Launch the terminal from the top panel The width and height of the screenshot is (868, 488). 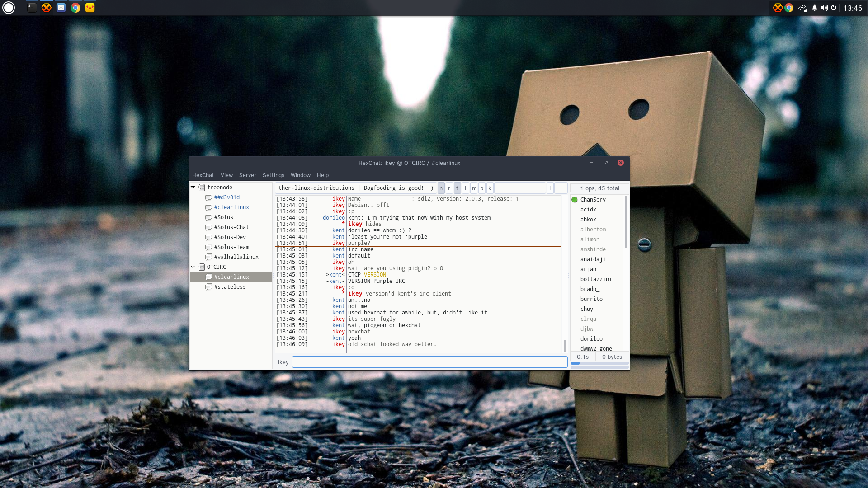click(32, 8)
